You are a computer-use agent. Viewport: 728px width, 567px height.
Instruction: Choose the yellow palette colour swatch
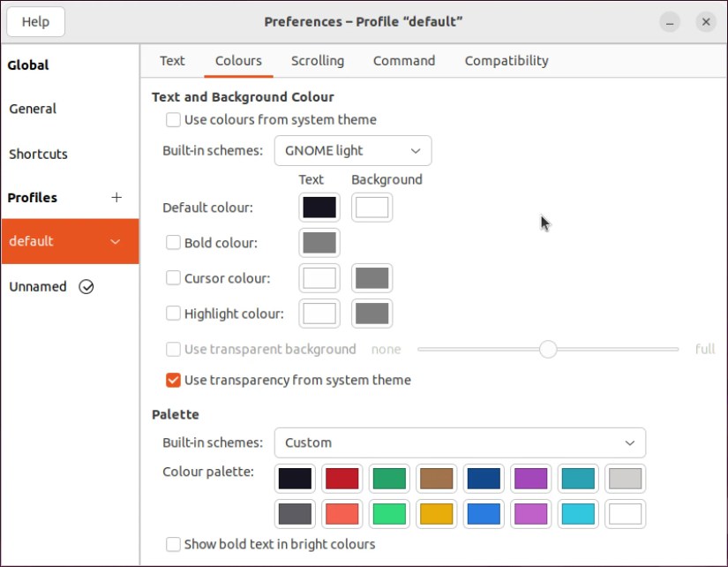pyautogui.click(x=436, y=513)
